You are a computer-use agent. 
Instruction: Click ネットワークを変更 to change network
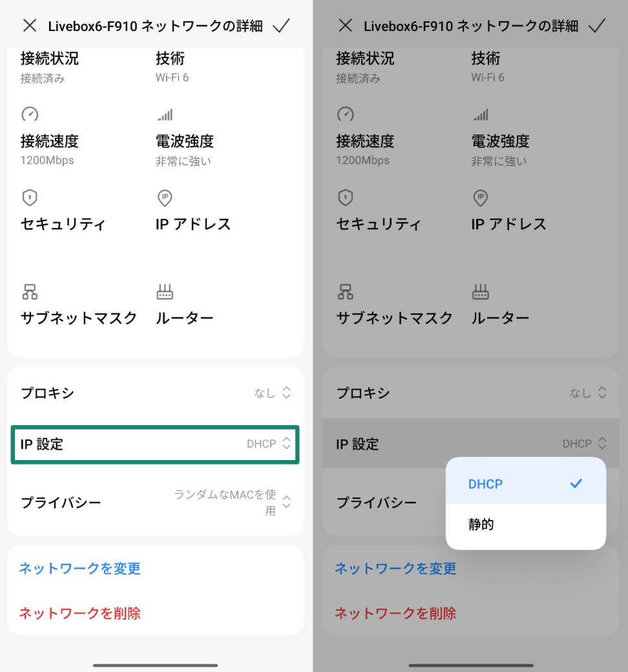pyautogui.click(x=79, y=569)
